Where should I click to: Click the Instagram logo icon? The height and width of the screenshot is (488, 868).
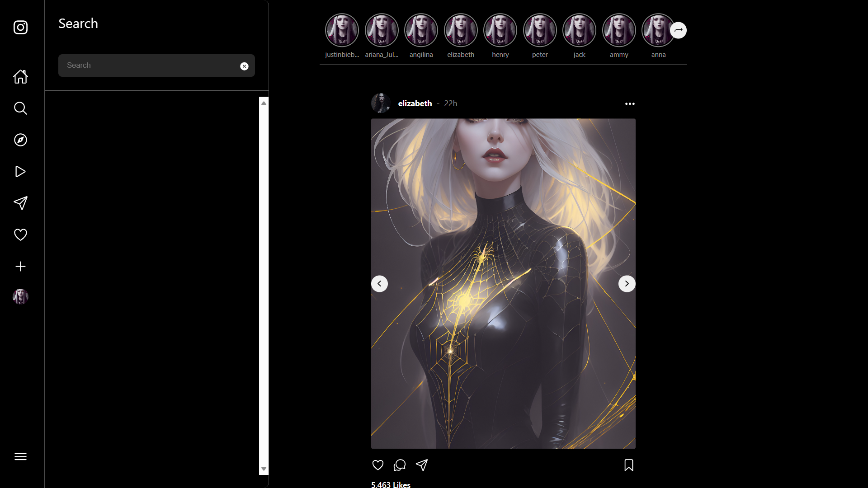(20, 28)
